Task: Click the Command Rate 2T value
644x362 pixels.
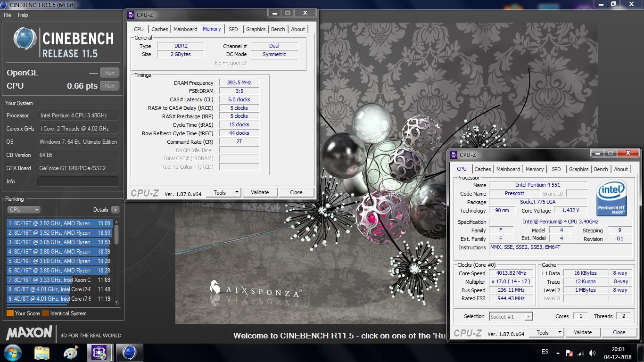Action: click(239, 142)
